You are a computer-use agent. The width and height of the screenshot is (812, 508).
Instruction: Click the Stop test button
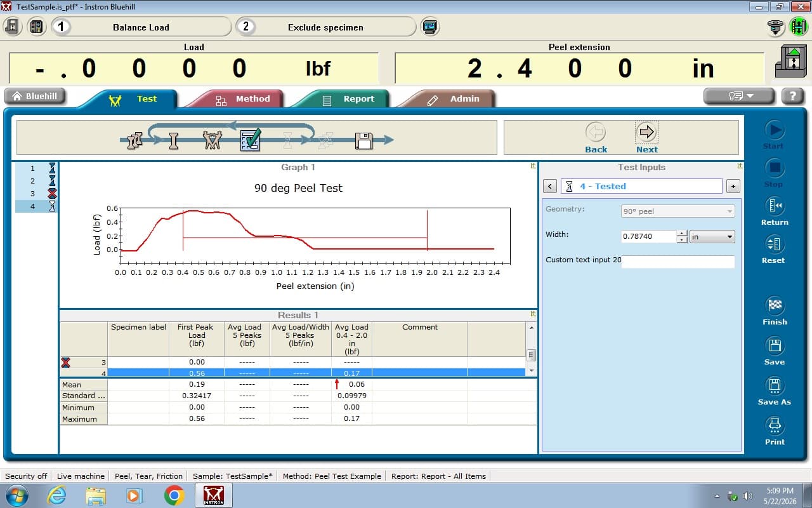(x=774, y=173)
